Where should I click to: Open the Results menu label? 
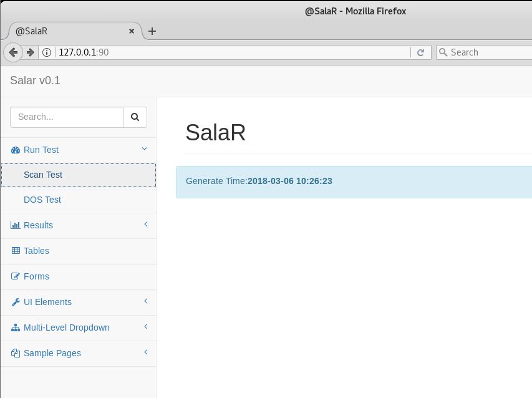[38, 225]
